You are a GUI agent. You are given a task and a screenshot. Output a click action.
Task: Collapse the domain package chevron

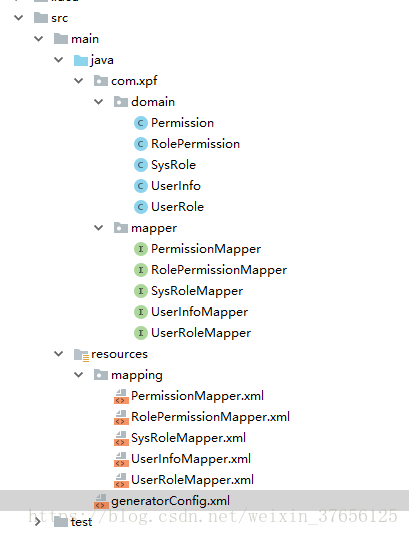pyautogui.click(x=98, y=102)
